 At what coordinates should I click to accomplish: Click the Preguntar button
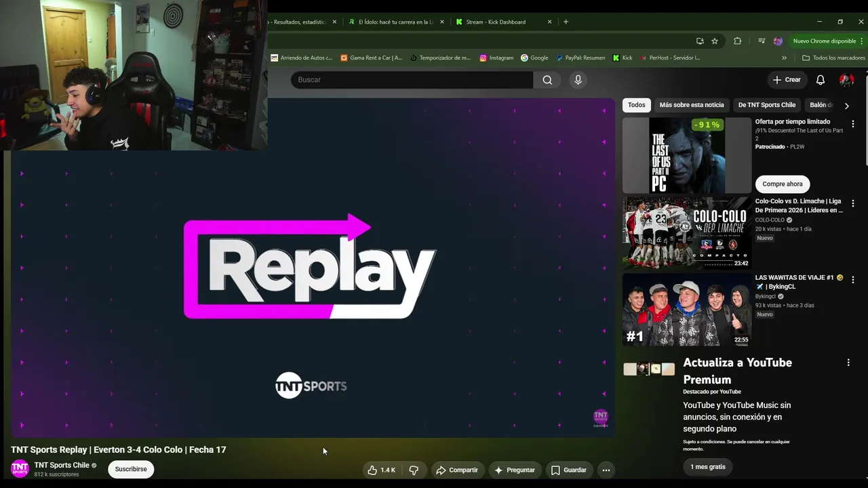pyautogui.click(x=515, y=470)
